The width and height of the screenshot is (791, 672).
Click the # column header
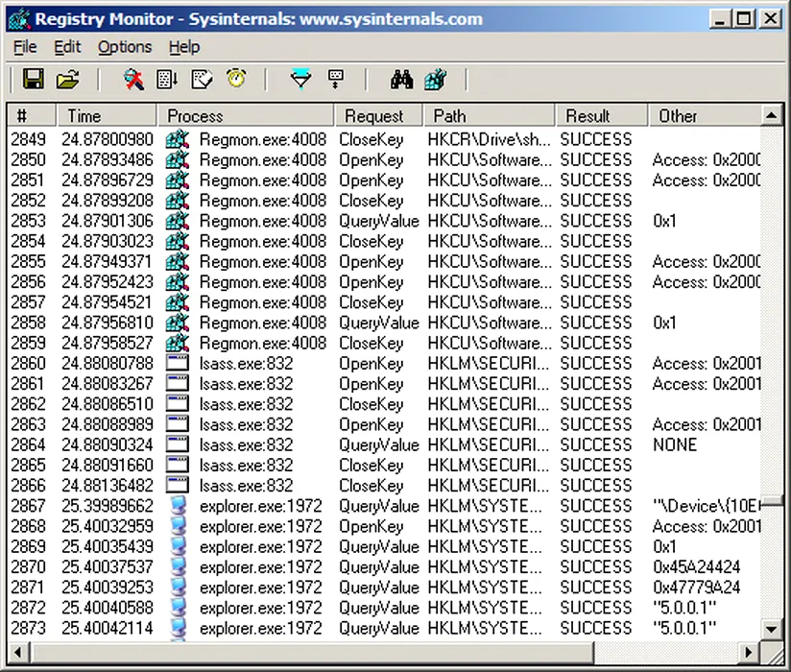(32, 116)
